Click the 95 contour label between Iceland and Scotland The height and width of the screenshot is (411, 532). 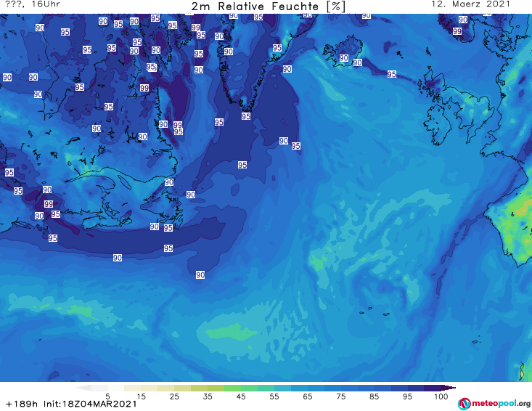[x=391, y=74]
